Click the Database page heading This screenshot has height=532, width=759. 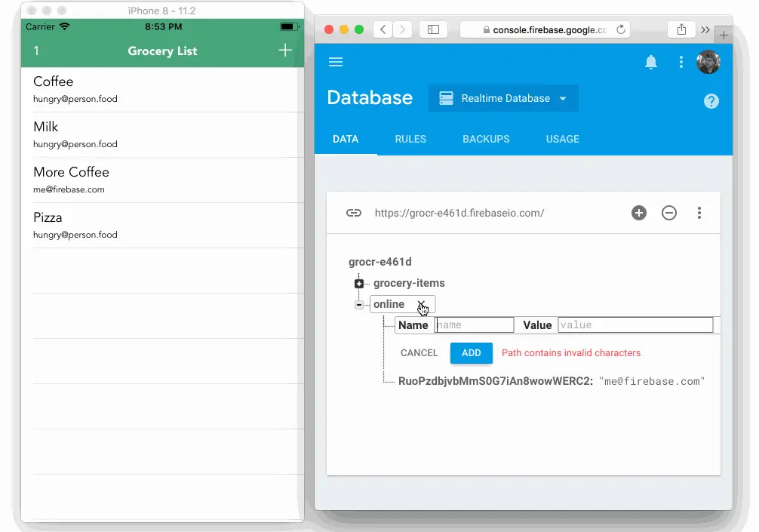pos(370,98)
